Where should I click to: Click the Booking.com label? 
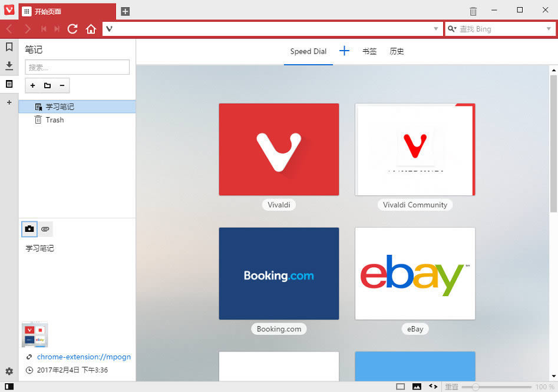(x=279, y=329)
